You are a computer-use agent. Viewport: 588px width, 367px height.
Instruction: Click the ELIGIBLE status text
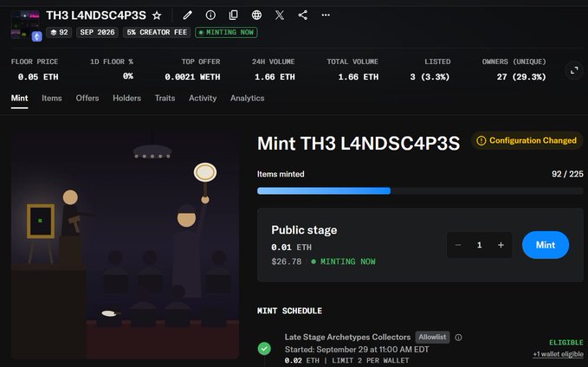click(566, 343)
